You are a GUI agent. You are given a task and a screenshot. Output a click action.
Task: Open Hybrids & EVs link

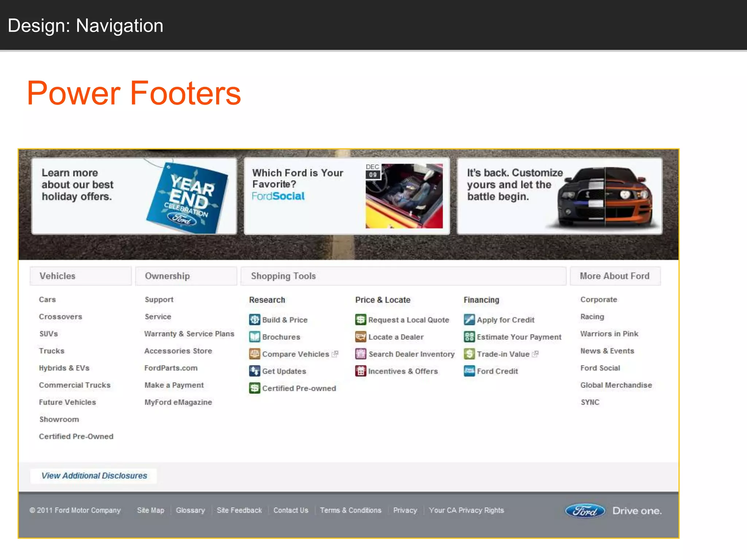click(x=64, y=368)
